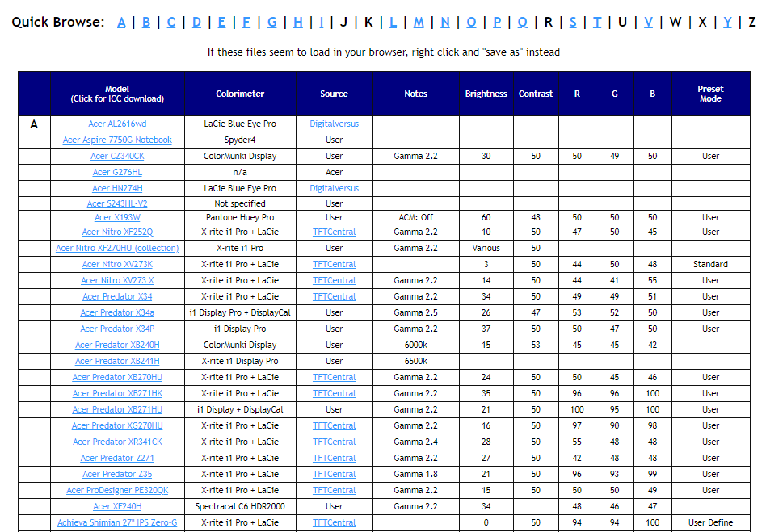
Task: Jump to letter C in Quick Browse
Action: (171, 23)
